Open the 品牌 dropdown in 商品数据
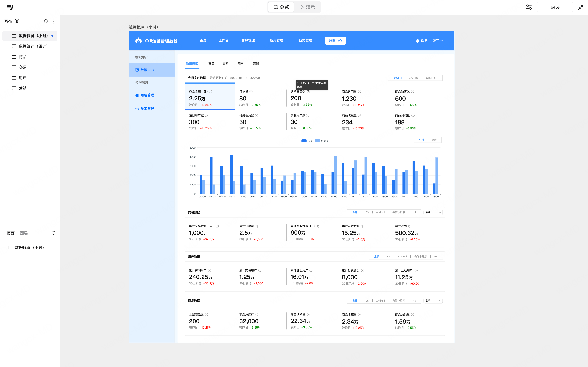Viewport: 588px width, 367px height. 433,301
